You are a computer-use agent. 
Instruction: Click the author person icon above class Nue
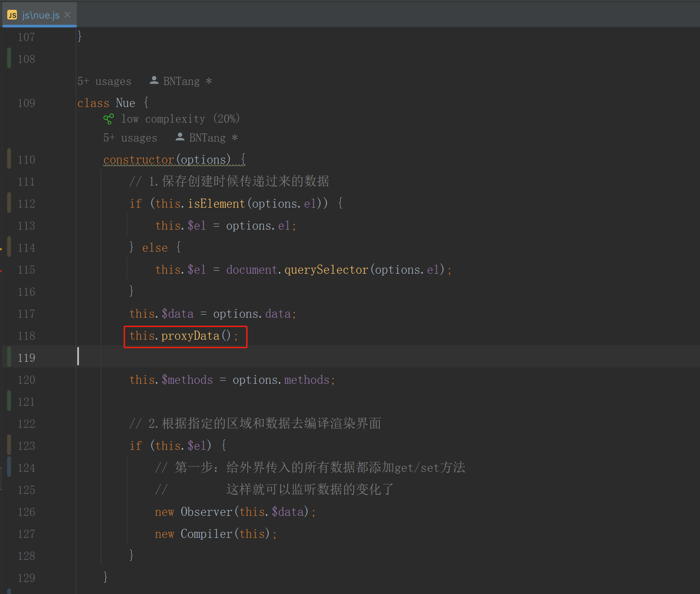click(154, 80)
